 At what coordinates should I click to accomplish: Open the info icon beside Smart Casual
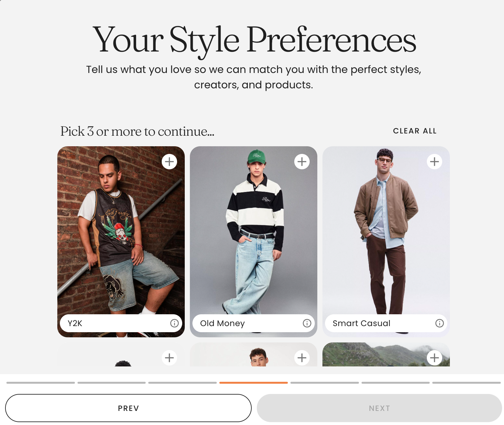pyautogui.click(x=440, y=323)
